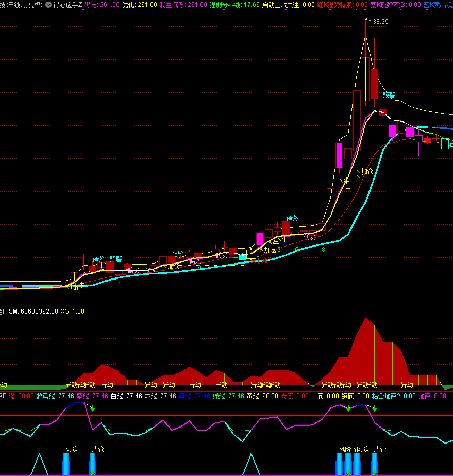Click the SM 60680392.00 value label

pyautogui.click(x=33, y=311)
